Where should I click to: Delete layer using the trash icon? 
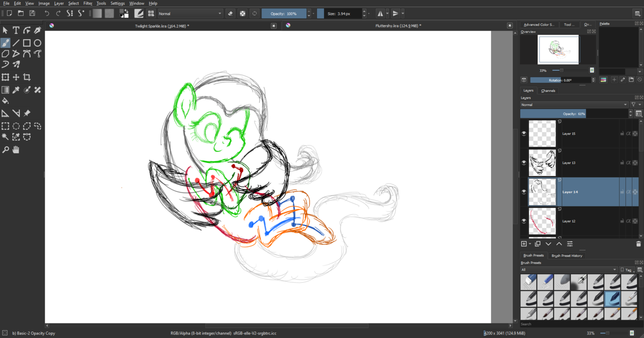pos(638,244)
